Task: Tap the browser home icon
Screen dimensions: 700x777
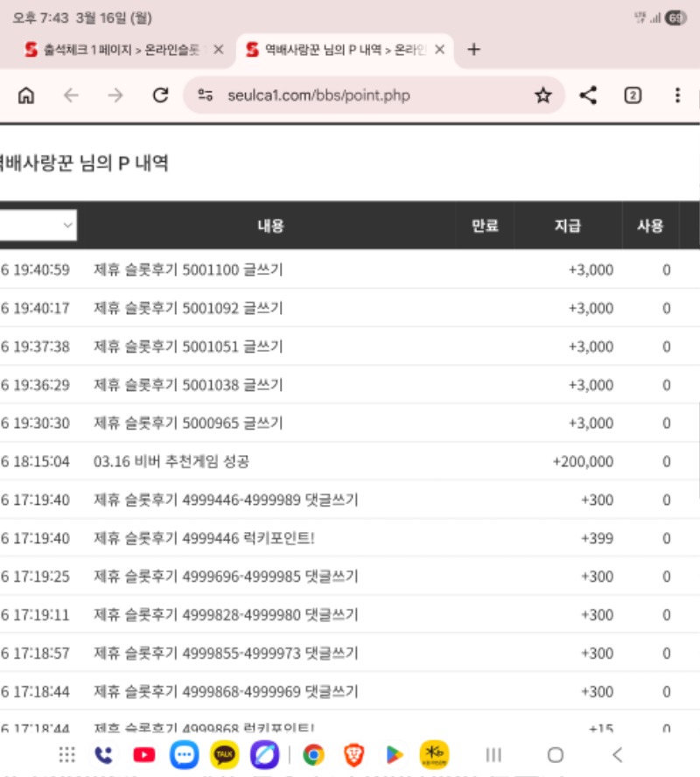Action: pos(26,95)
